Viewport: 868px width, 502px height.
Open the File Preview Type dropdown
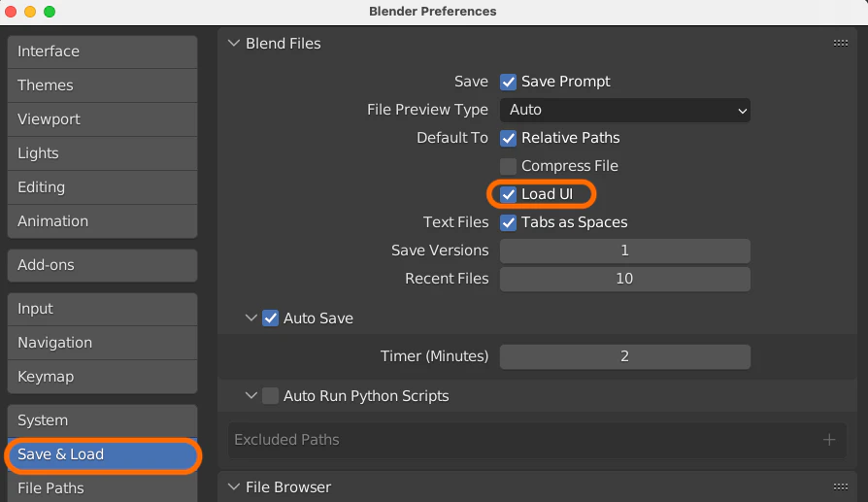coord(625,110)
